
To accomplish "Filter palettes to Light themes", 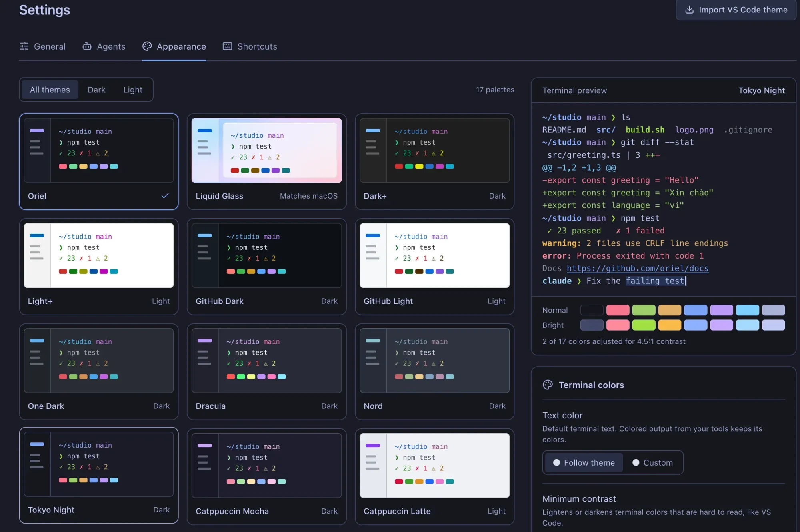I will 133,90.
